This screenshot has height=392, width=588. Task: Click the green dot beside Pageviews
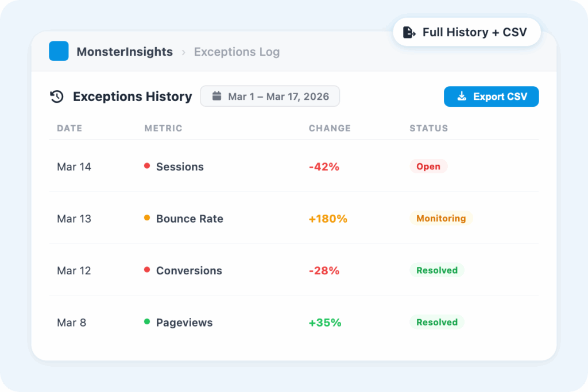[147, 322]
